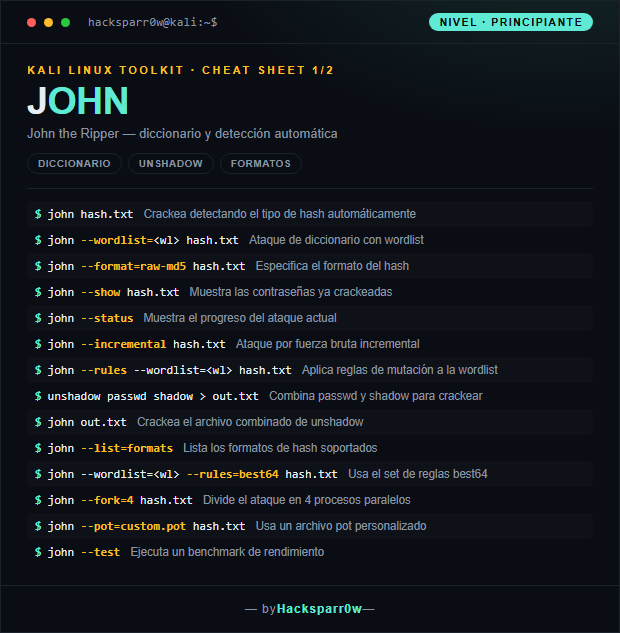Click the Hacksparr0w author credit in footer

(x=319, y=609)
